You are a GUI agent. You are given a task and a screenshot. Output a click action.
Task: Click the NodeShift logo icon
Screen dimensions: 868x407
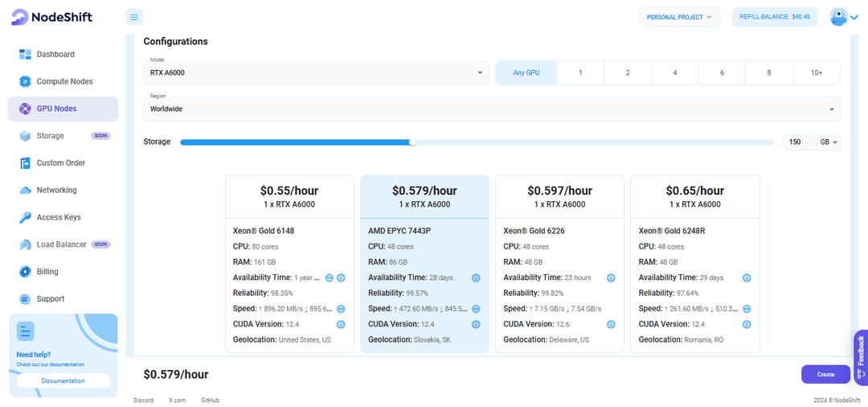(x=20, y=17)
